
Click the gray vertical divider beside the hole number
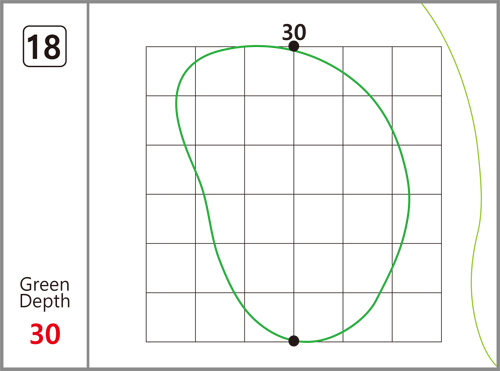point(88,185)
